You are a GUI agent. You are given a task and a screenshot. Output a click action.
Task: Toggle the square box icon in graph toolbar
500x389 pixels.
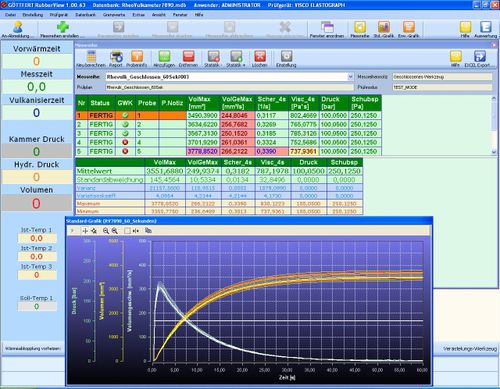coord(127,231)
